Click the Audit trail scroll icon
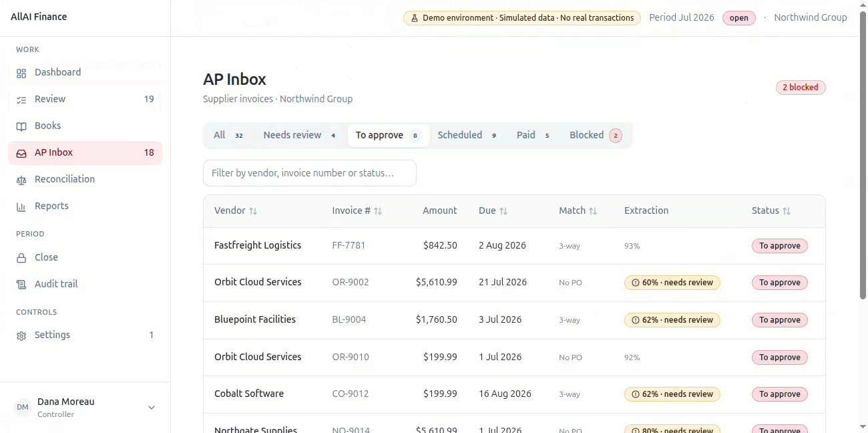The height and width of the screenshot is (433, 868). 21,285
